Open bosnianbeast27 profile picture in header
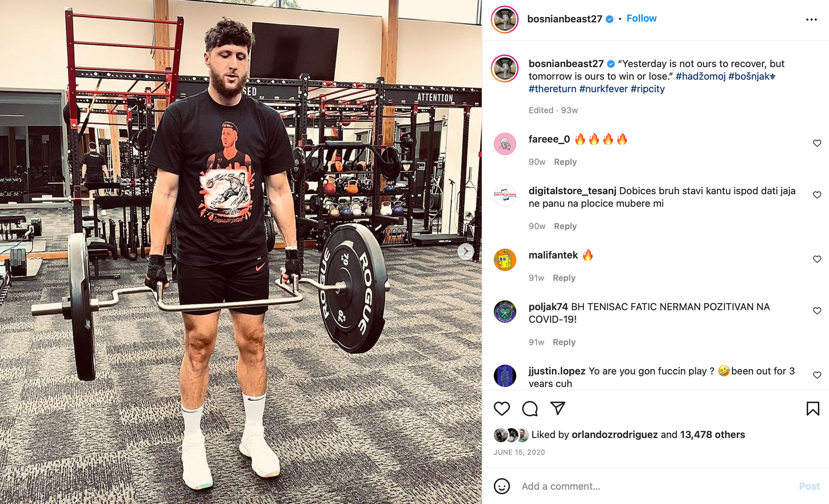 [x=504, y=19]
